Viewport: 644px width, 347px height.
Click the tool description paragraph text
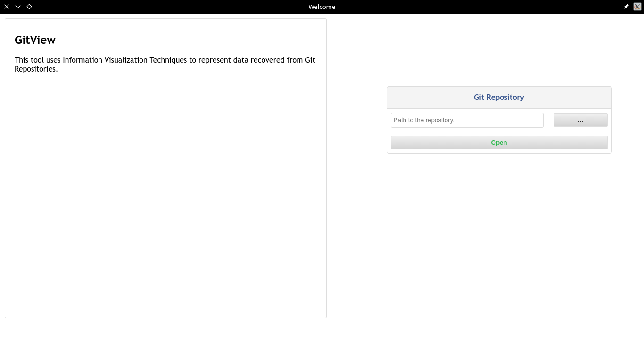pyautogui.click(x=165, y=65)
